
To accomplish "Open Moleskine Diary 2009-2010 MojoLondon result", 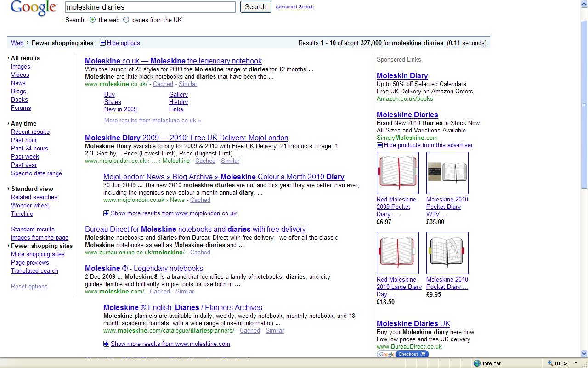I will (187, 138).
